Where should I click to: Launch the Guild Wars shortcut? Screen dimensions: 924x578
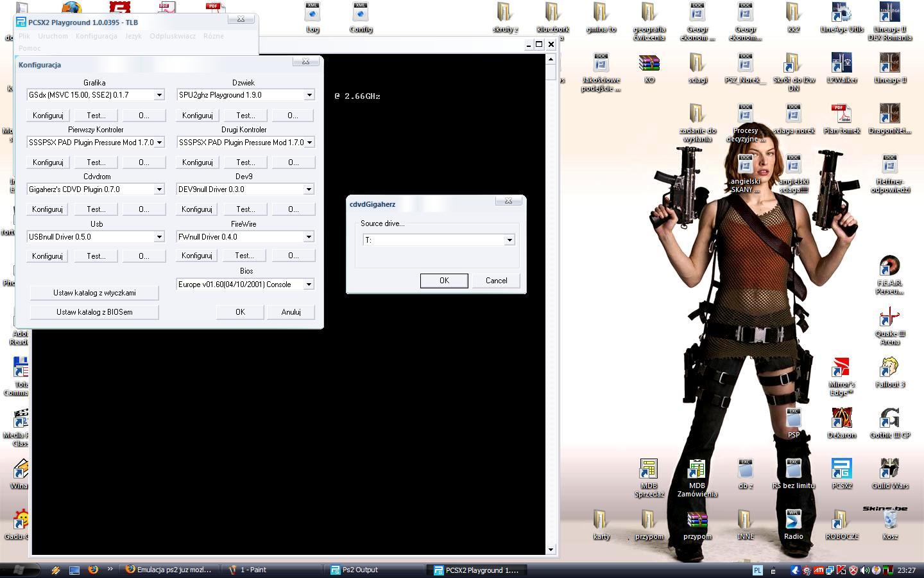[x=890, y=474]
